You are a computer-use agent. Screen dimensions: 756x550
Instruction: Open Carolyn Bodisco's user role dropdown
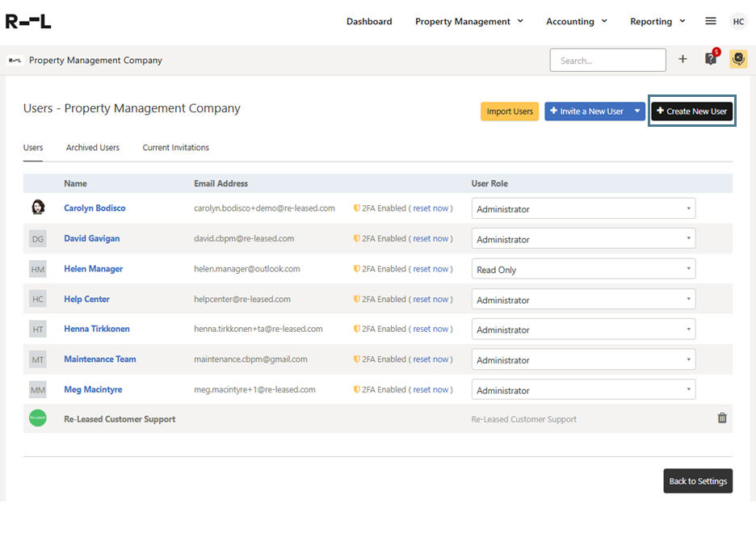[x=583, y=209]
